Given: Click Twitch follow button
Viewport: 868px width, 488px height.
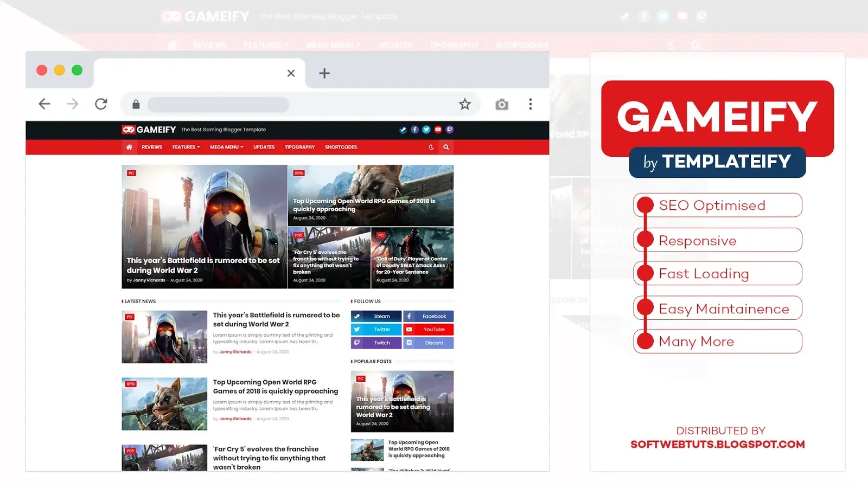Looking at the screenshot, I should click(376, 343).
